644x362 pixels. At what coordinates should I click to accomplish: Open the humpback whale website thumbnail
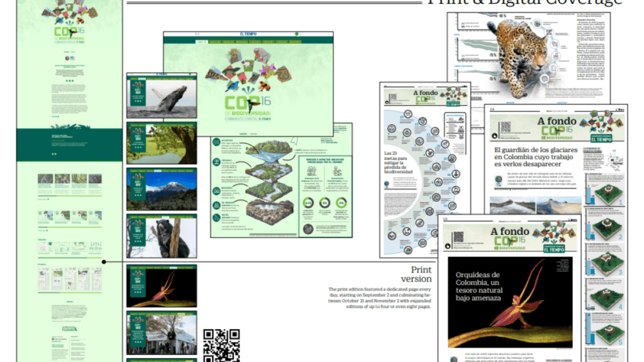pyautogui.click(x=162, y=96)
